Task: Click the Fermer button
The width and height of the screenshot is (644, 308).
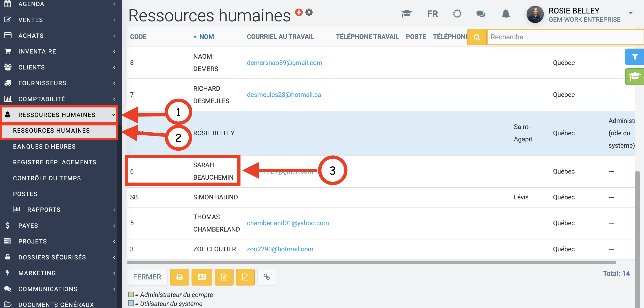Action: tap(147, 277)
